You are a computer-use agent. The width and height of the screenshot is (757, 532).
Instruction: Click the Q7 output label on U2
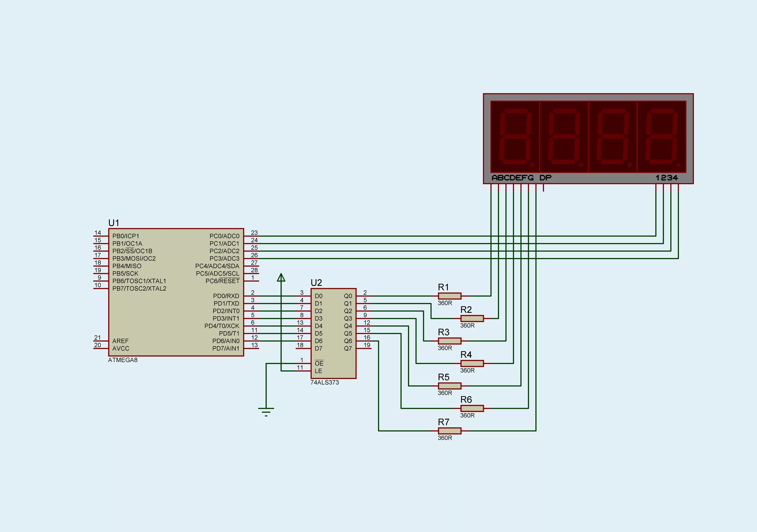348,348
